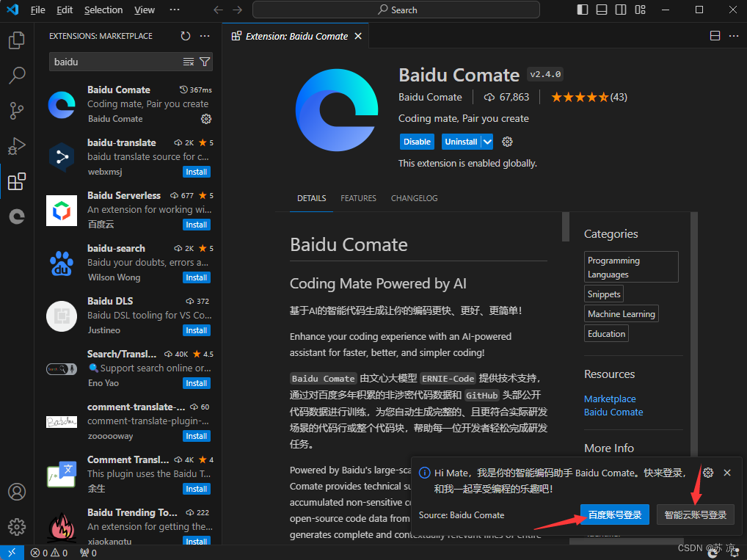Open the Explorer view in activity bar

(17, 40)
